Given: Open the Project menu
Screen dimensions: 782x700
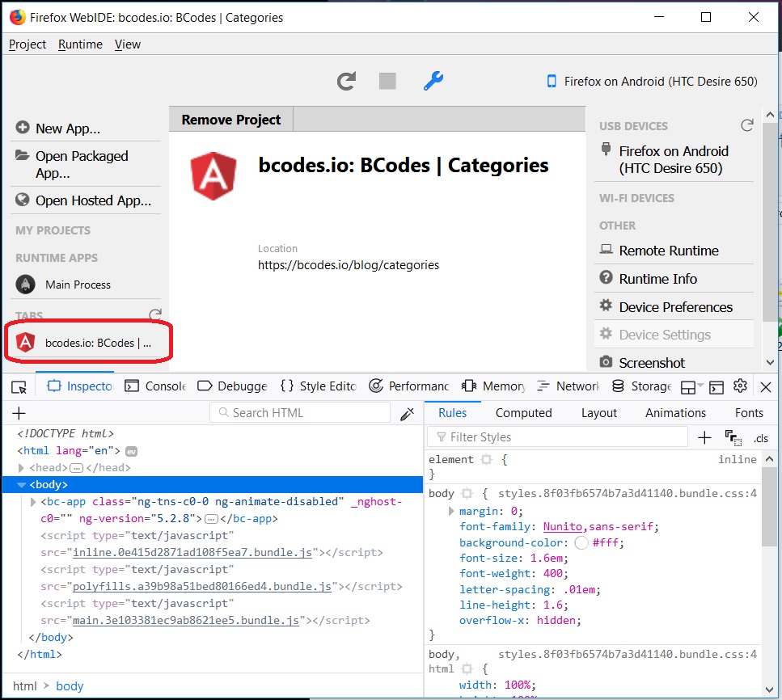Looking at the screenshot, I should (x=27, y=44).
